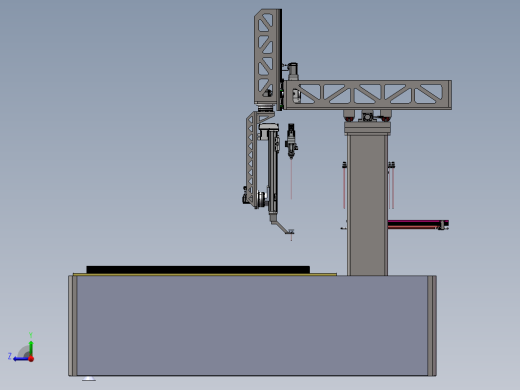This screenshot has width=520, height=390.
Task: Select the large gray base cabinet panel
Action: tap(252, 325)
